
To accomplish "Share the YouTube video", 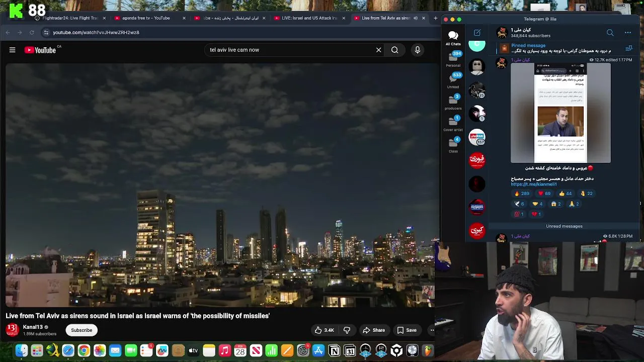I will point(374,330).
